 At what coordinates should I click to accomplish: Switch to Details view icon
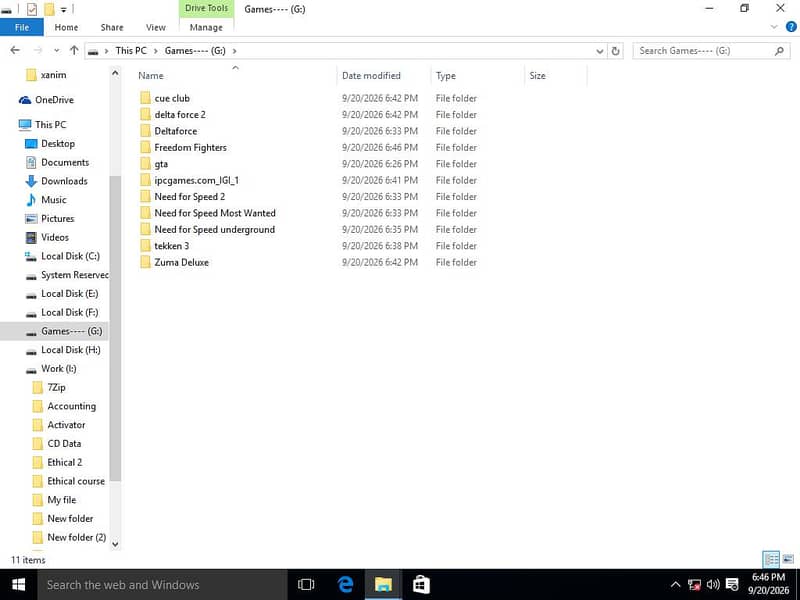(771, 559)
